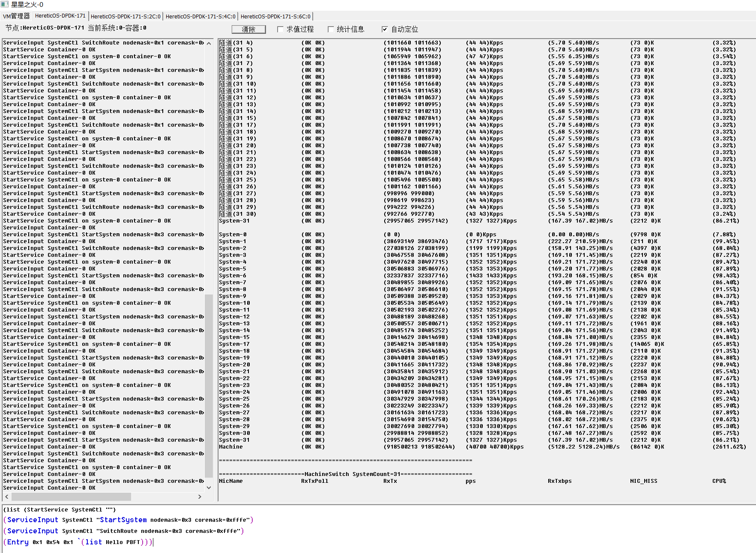Click the 2611.62% machine CPU value

pos(729,447)
